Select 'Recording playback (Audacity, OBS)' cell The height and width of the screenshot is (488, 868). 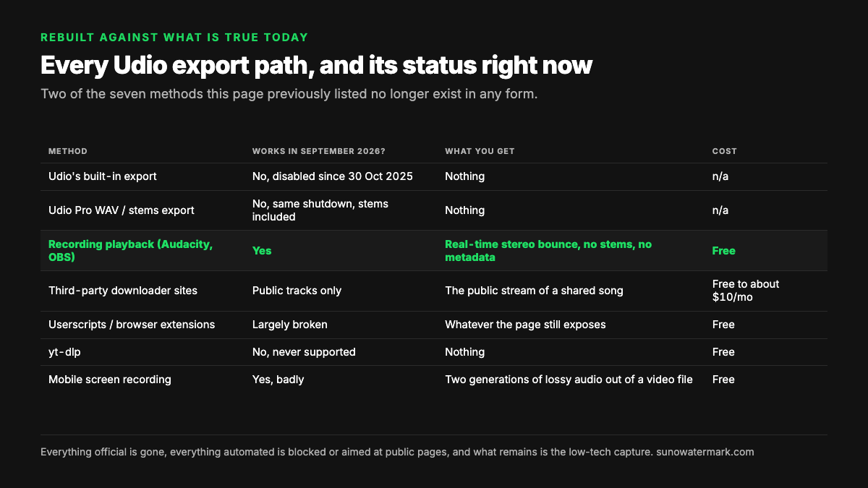pyautogui.click(x=131, y=251)
